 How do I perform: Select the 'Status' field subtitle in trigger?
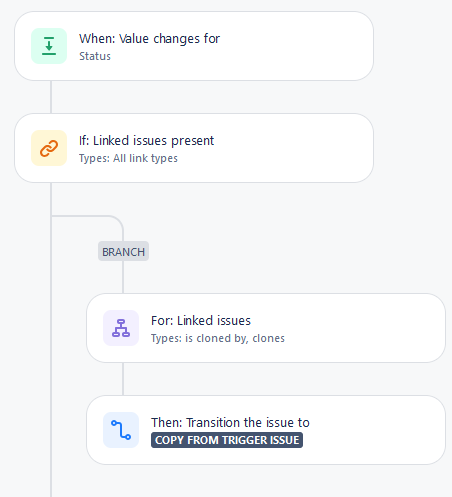[x=95, y=56]
